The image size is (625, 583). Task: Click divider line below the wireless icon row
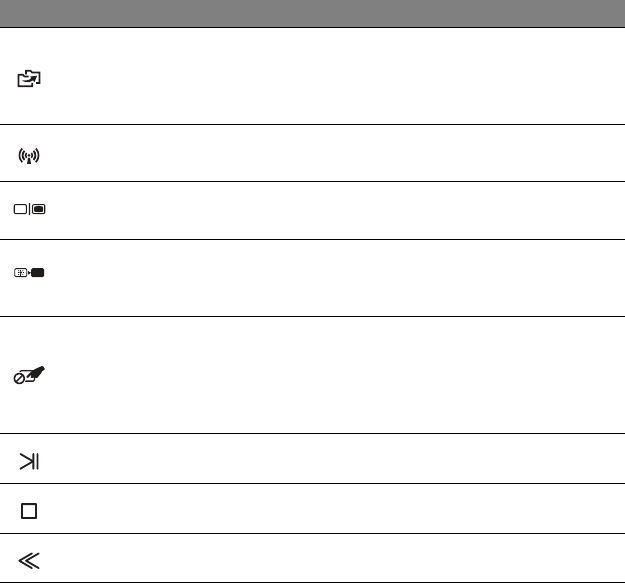point(312,181)
